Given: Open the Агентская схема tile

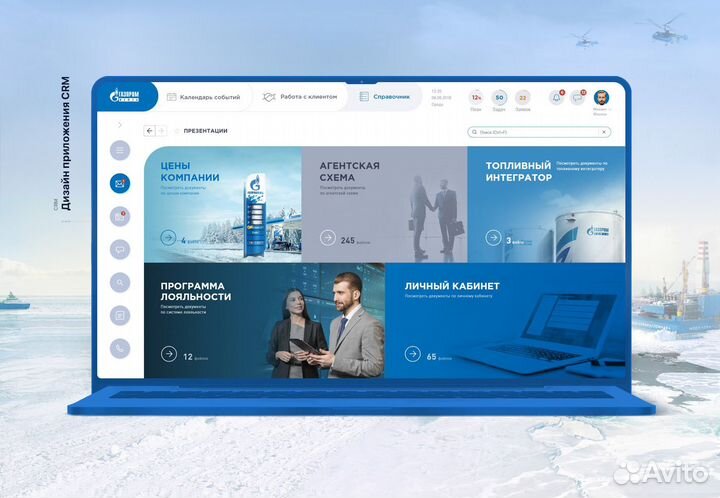Looking at the screenshot, I should pos(384,205).
